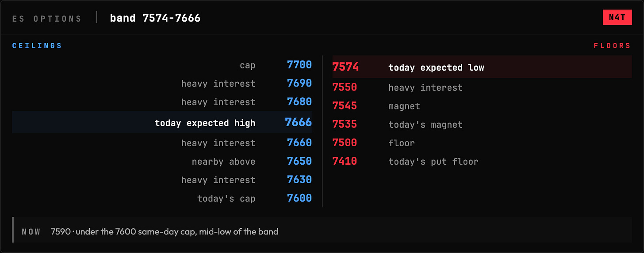Screen dimensions: 644x253
Task: Click the today expected high 7666 row
Action: point(162,122)
